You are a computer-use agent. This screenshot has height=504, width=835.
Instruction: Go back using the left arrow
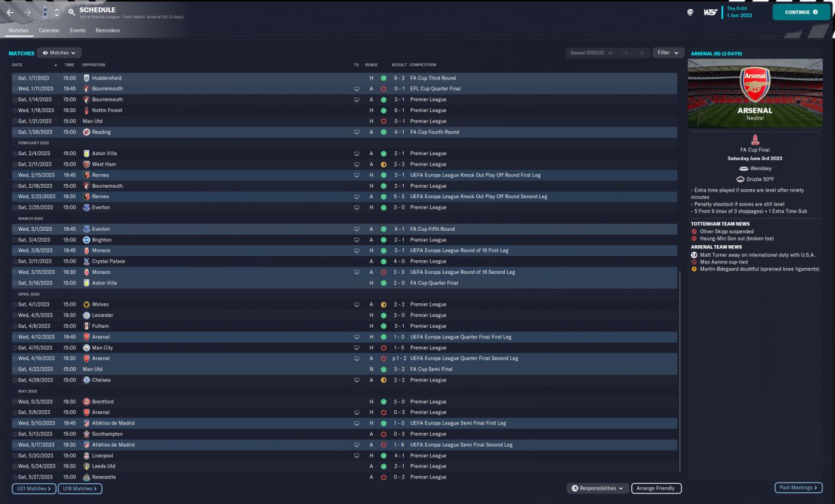10,12
